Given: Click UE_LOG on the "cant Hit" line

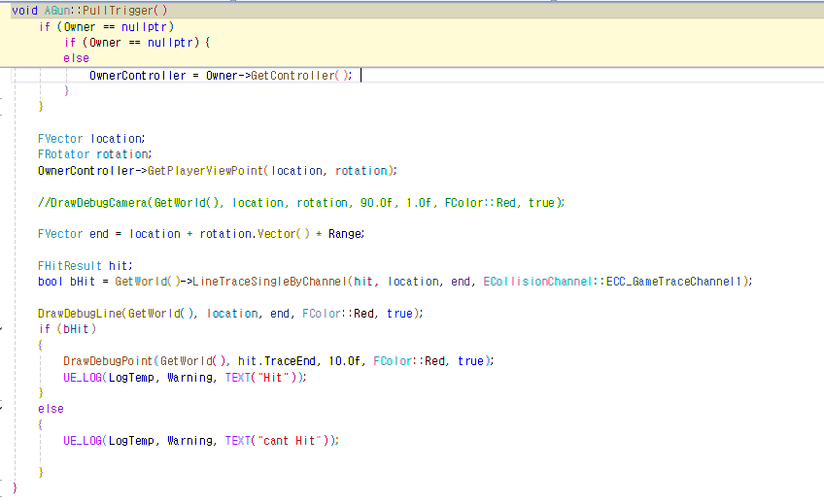Looking at the screenshot, I should pos(83,441).
